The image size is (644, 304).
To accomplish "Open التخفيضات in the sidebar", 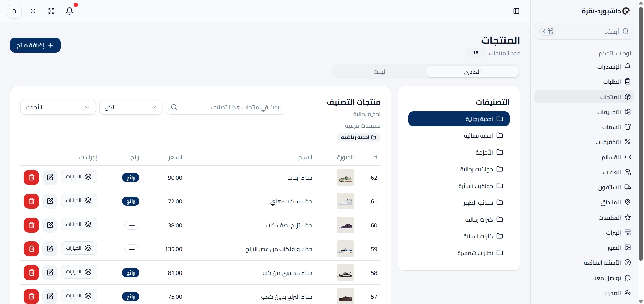I will [584, 142].
